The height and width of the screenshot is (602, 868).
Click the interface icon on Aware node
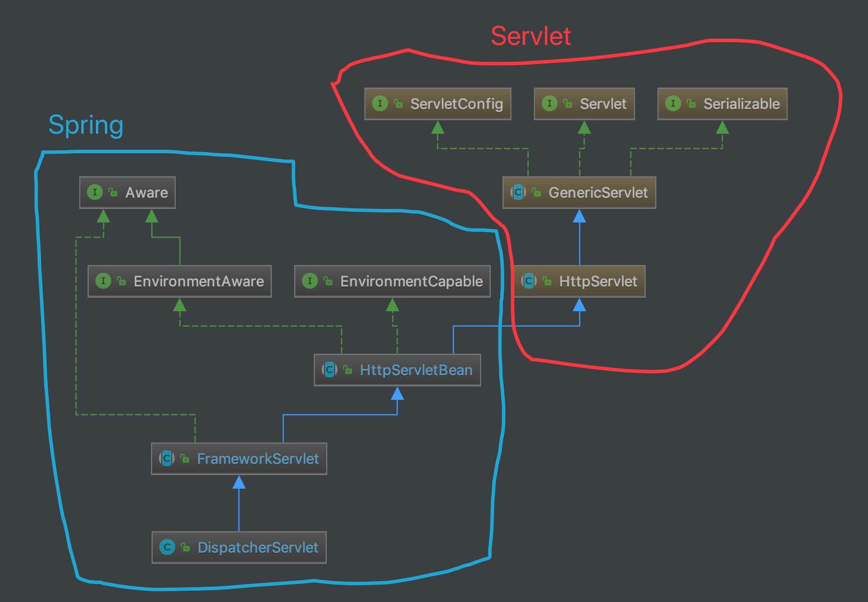click(x=95, y=192)
